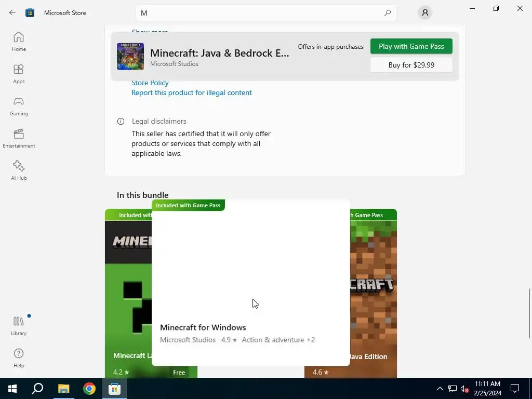
Task: Click the Free label on Minecraft Launcher
Action: [179, 372]
